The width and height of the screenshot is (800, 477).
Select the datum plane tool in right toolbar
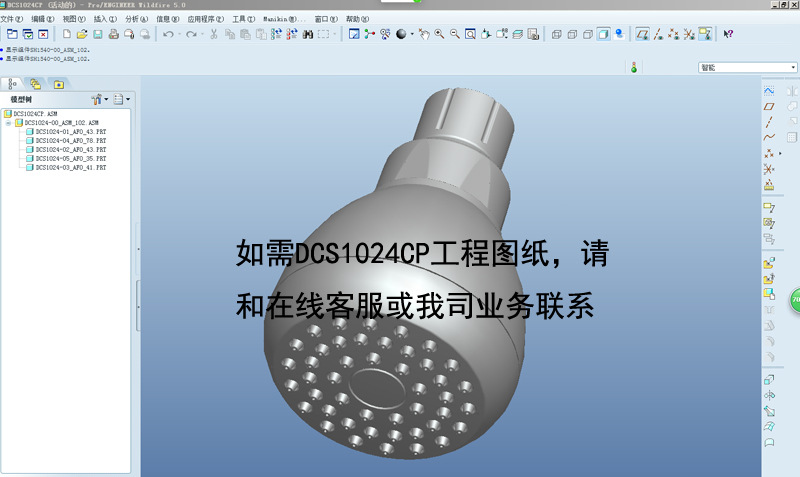(769, 107)
